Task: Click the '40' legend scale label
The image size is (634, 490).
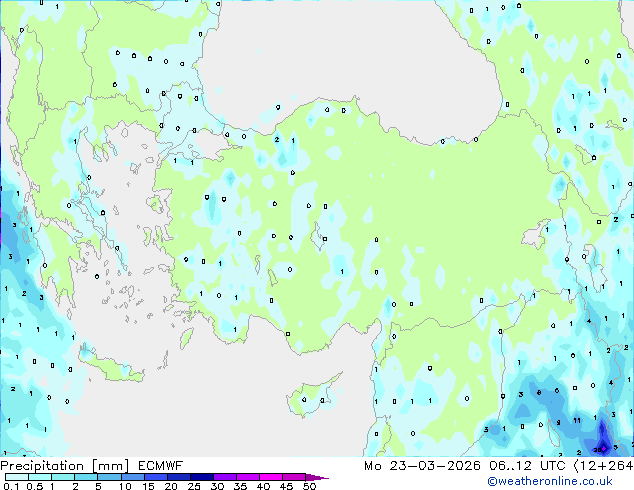Action: coord(263,486)
